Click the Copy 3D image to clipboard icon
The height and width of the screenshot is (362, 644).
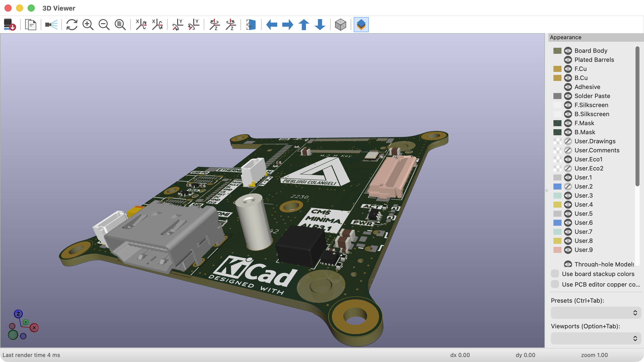point(30,25)
